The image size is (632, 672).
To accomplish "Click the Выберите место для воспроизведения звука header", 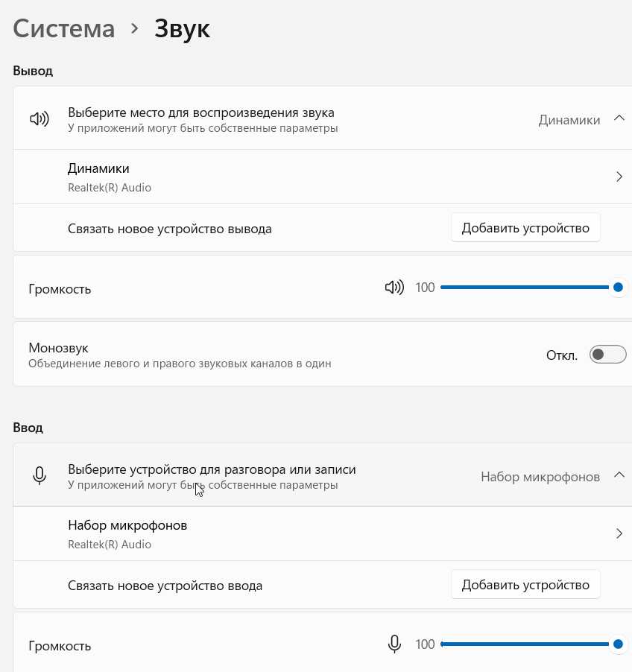I will (x=201, y=112).
